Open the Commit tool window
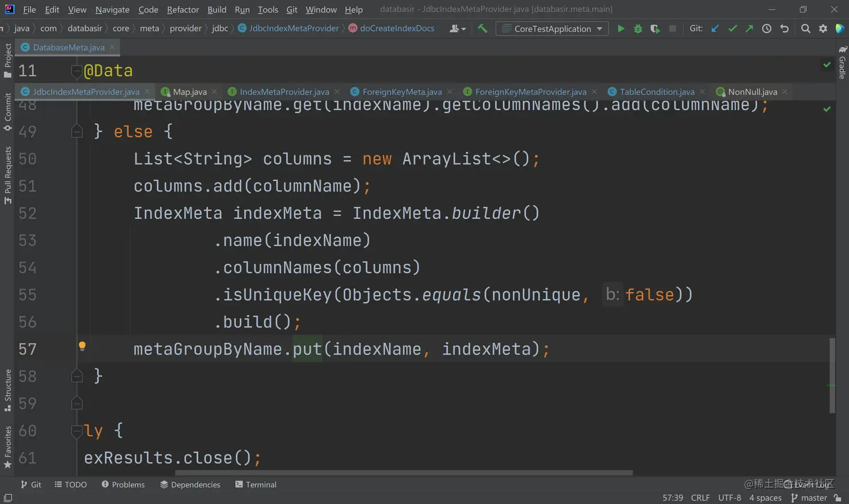The image size is (849, 504). (8, 112)
